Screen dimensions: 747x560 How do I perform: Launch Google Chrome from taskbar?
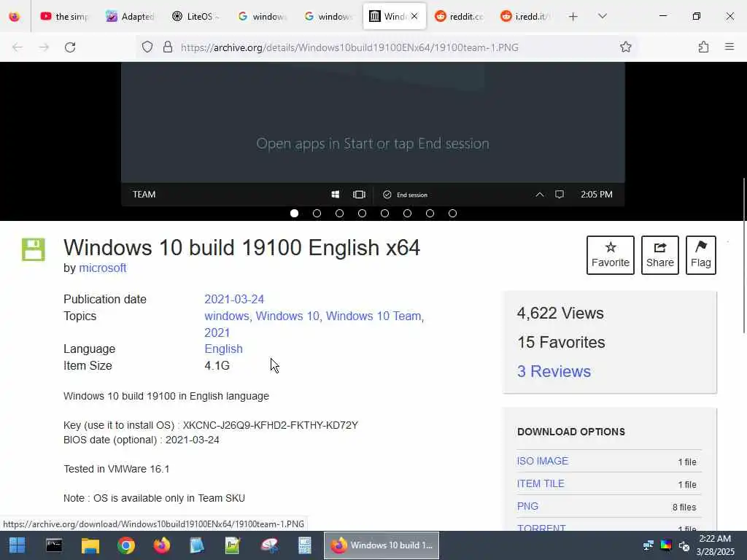pyautogui.click(x=125, y=545)
